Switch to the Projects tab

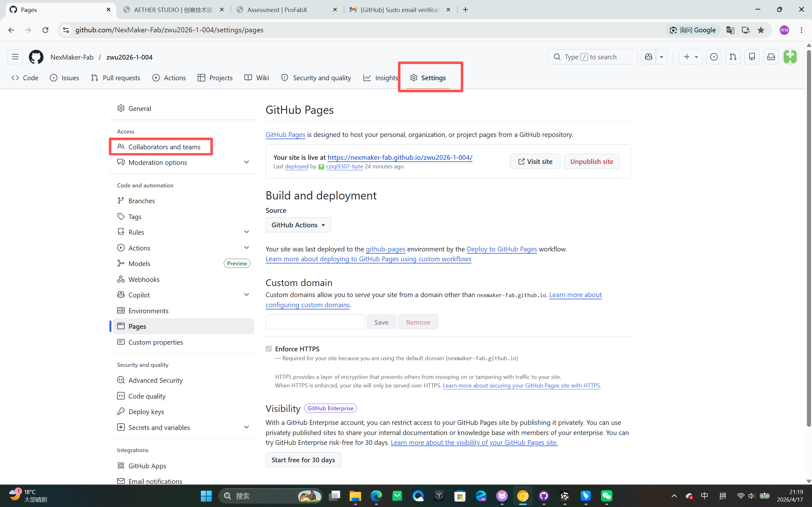click(x=215, y=78)
